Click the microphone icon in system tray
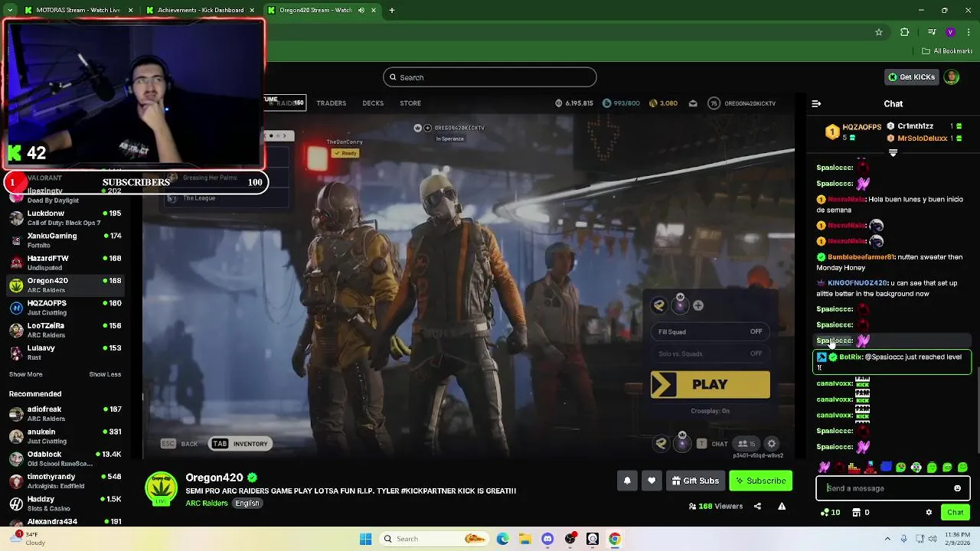The width and height of the screenshot is (980, 551). tap(903, 539)
